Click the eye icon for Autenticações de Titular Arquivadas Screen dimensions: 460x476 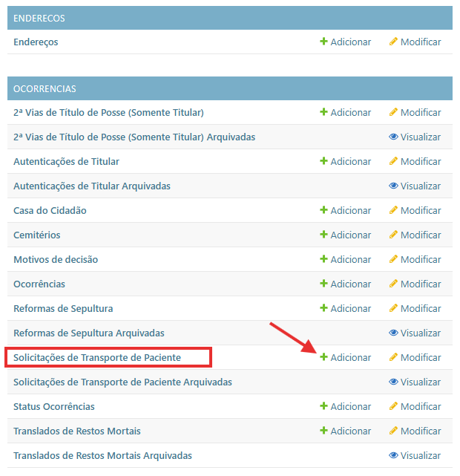(393, 186)
